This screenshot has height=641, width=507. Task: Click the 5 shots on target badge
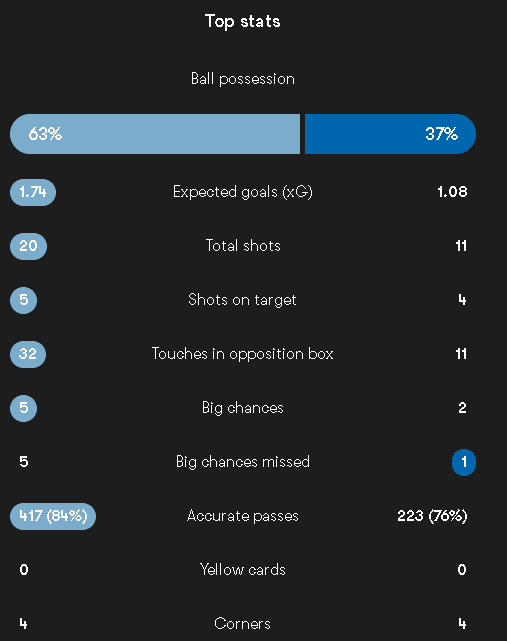23,300
